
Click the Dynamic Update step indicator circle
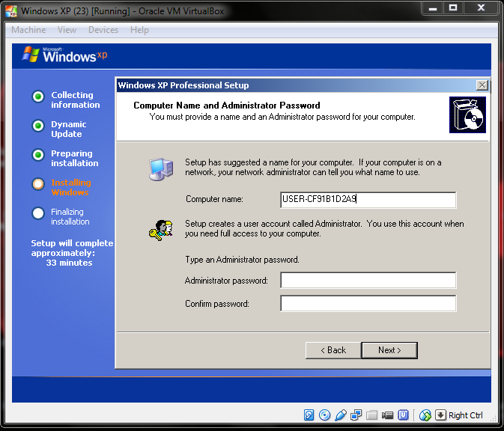click(x=38, y=126)
